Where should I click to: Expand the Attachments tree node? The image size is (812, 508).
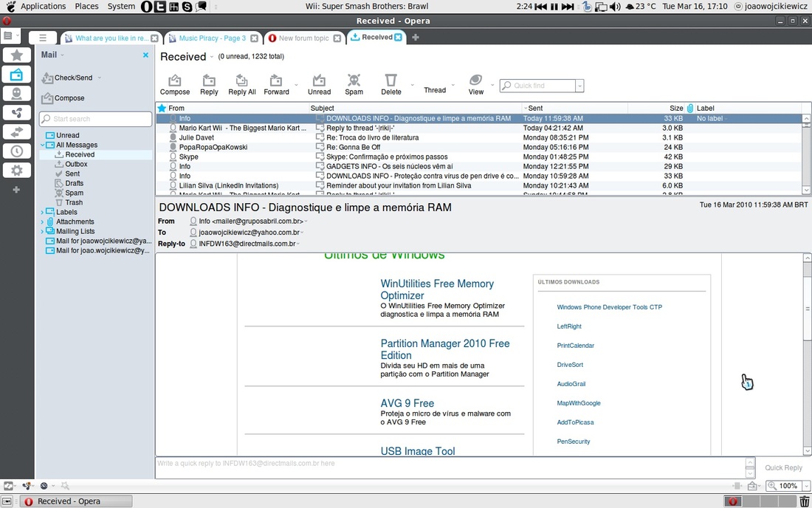point(43,222)
